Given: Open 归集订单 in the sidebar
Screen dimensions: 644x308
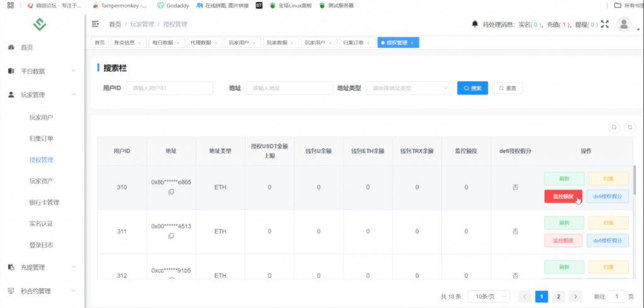Looking at the screenshot, I should click(x=41, y=139).
